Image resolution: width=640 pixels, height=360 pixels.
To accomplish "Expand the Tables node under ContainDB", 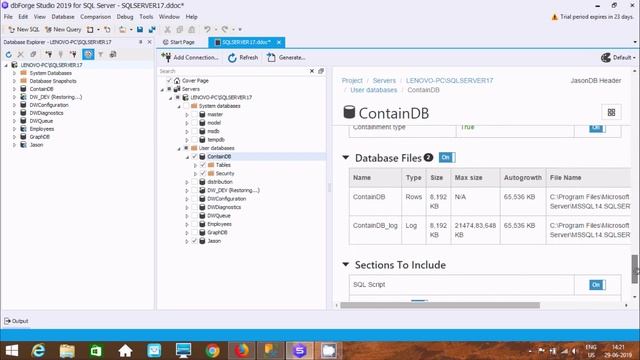I will 196,165.
